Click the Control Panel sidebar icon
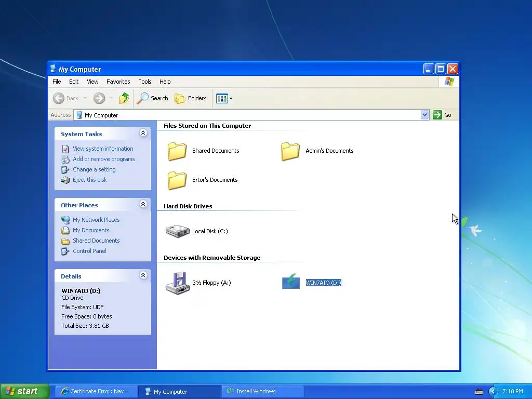The height and width of the screenshot is (399, 532). click(x=65, y=251)
